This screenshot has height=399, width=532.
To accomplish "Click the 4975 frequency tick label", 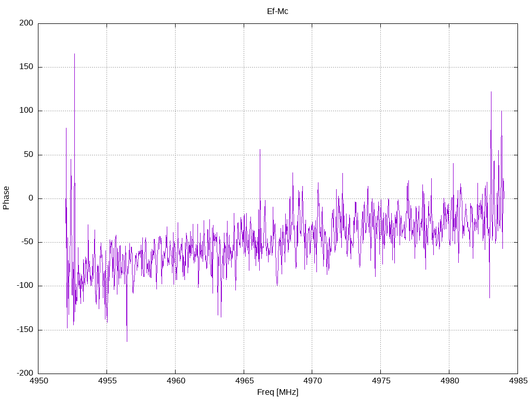I will tap(381, 381).
